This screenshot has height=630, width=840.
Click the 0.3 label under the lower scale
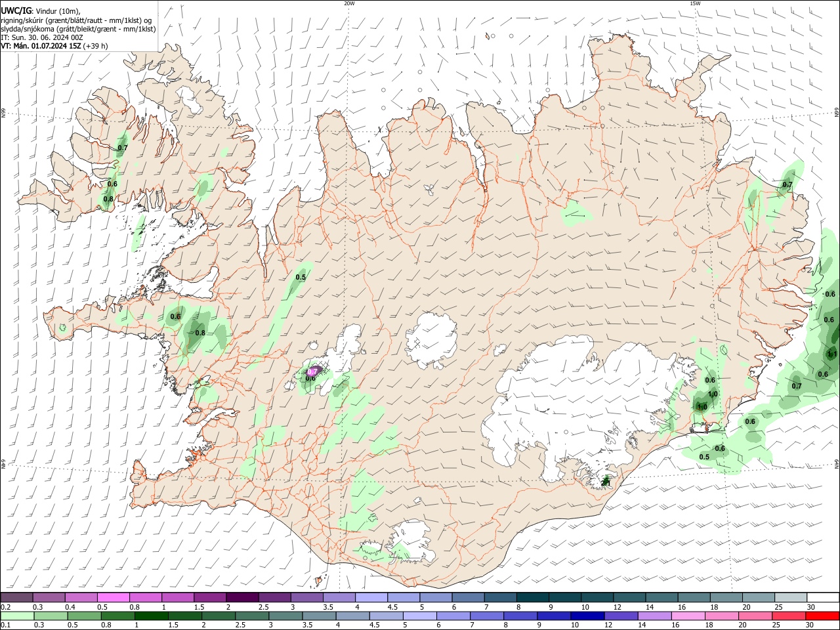coord(39,625)
